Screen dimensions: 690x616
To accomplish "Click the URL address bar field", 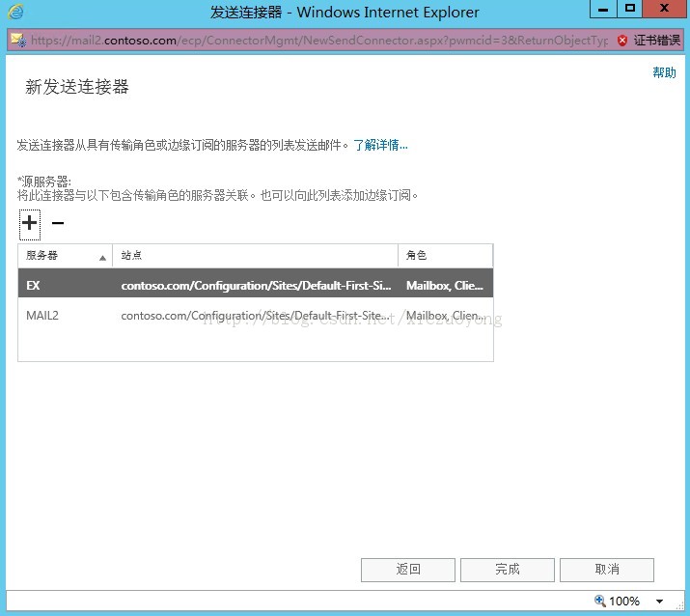I will (318, 41).
